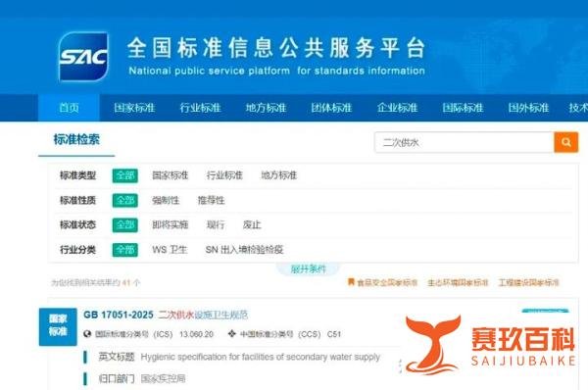Focus the search box containing 二次供水
The width and height of the screenshot is (588, 390).
coord(465,142)
